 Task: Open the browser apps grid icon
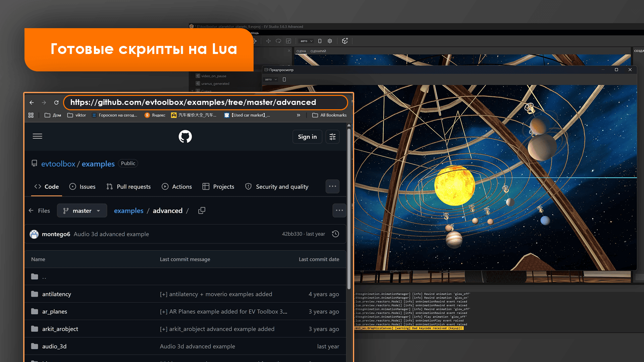pyautogui.click(x=31, y=115)
